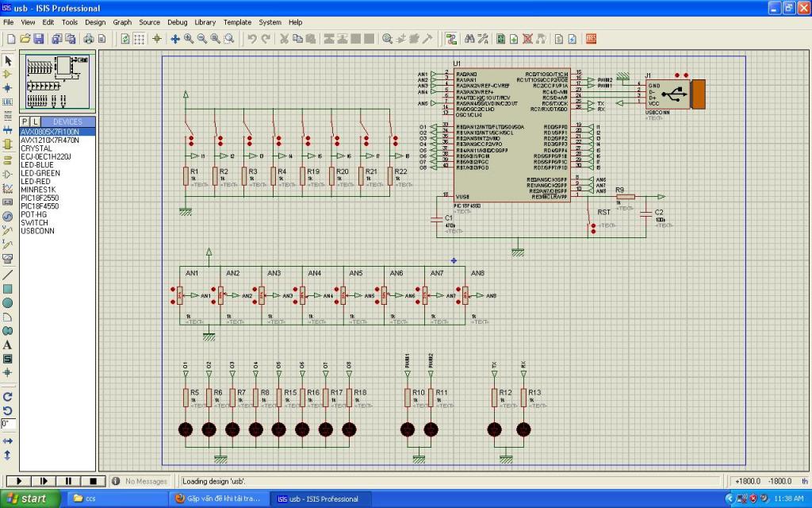Screen dimensions: 812x508
Task: Click the ARES netlist transfer icon
Action: (591, 38)
